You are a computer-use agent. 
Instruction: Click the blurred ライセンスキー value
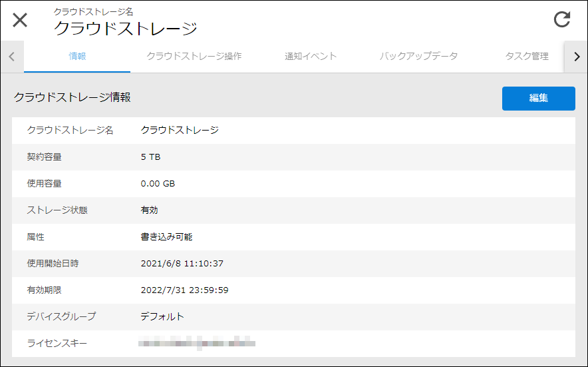click(196, 344)
